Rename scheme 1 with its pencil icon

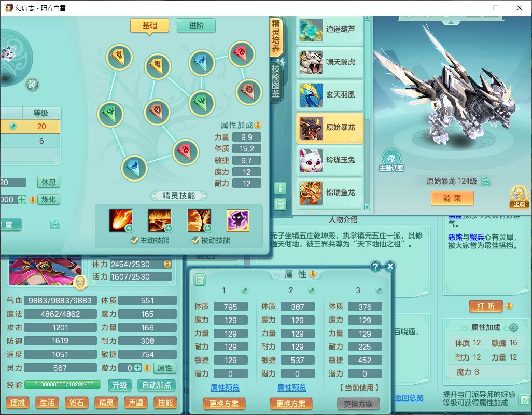(x=244, y=290)
